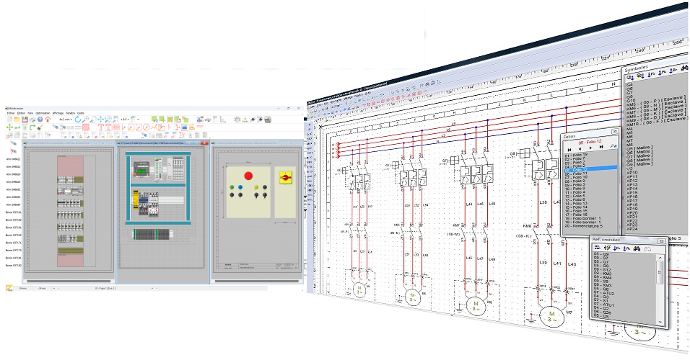Open the 1.0 scale dropdown in toolbar
This screenshot has height=360, width=690.
125,119
